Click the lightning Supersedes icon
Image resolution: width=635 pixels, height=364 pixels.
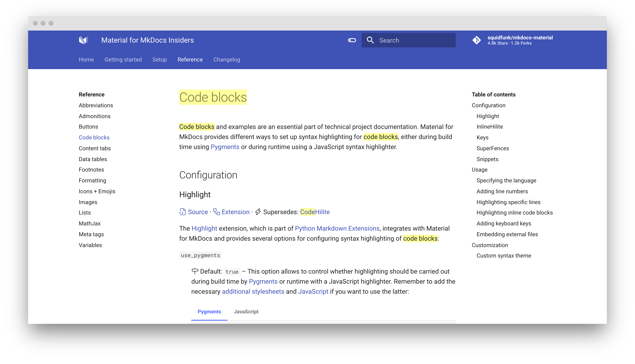(258, 212)
